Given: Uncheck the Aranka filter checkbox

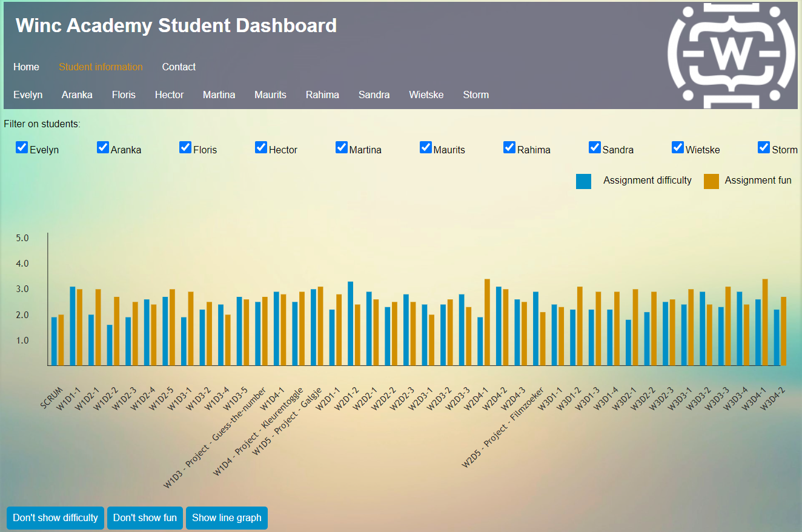Looking at the screenshot, I should (103, 147).
